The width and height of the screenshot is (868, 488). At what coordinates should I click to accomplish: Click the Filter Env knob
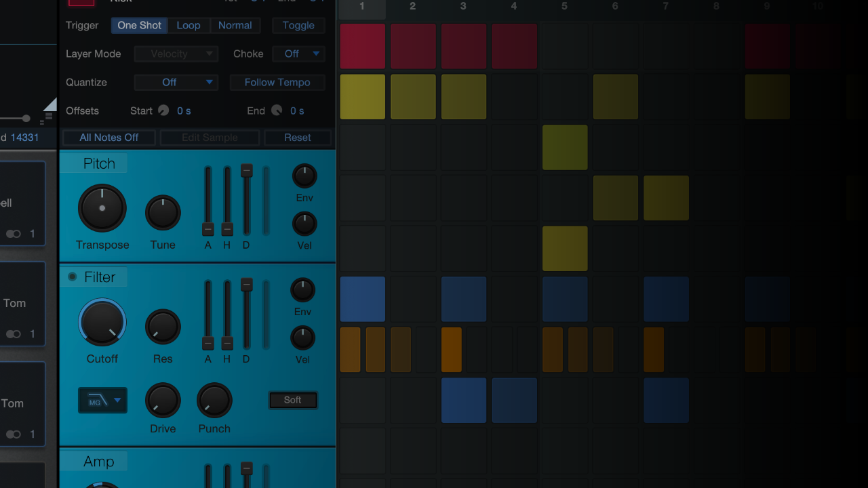[303, 289]
